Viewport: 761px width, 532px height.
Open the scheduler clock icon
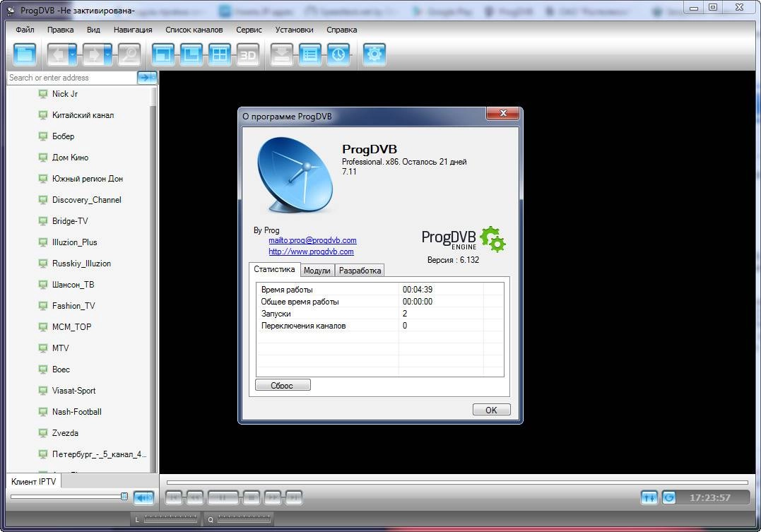pyautogui.click(x=338, y=54)
